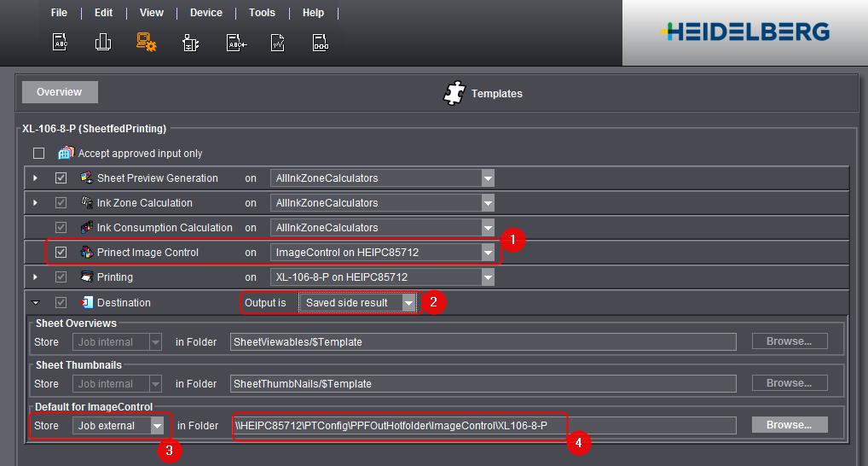Click the puzzle piece Templates icon
Viewport: 868px width, 466px height.
(x=455, y=93)
